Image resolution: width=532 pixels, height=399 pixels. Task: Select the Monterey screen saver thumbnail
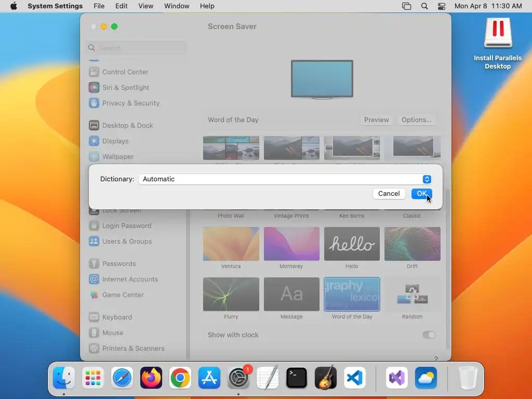click(291, 244)
